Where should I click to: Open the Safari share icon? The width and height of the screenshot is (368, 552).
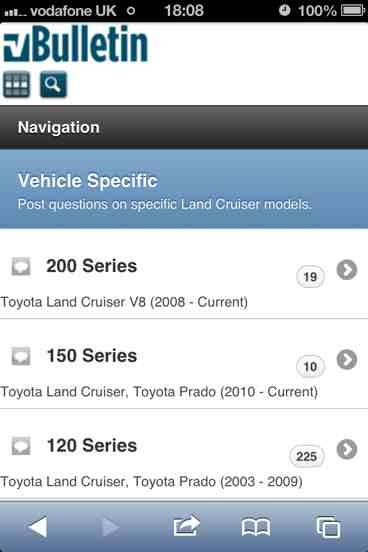186,526
